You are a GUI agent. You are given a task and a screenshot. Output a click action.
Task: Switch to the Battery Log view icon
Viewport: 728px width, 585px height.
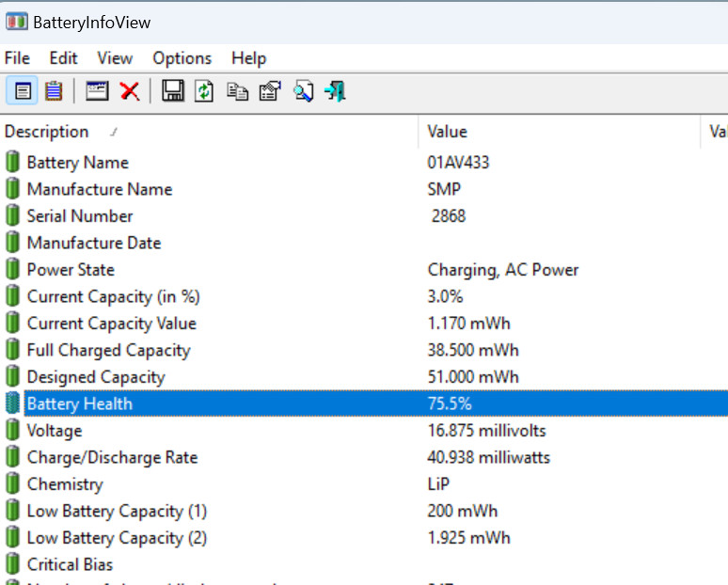pyautogui.click(x=54, y=91)
